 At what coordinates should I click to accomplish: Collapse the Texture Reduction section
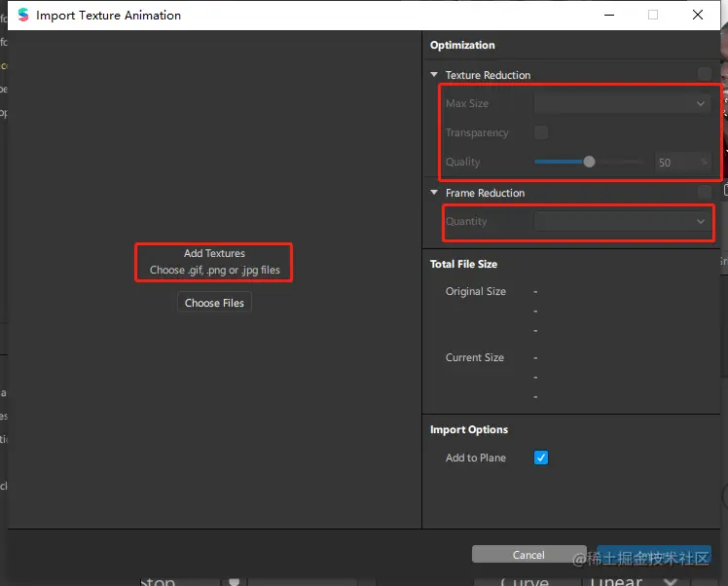tap(434, 74)
